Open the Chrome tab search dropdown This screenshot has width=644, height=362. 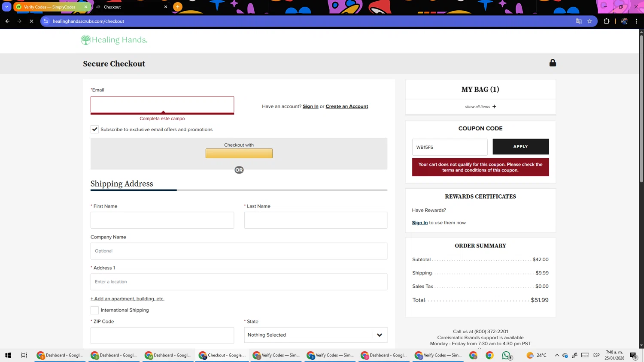[6, 7]
